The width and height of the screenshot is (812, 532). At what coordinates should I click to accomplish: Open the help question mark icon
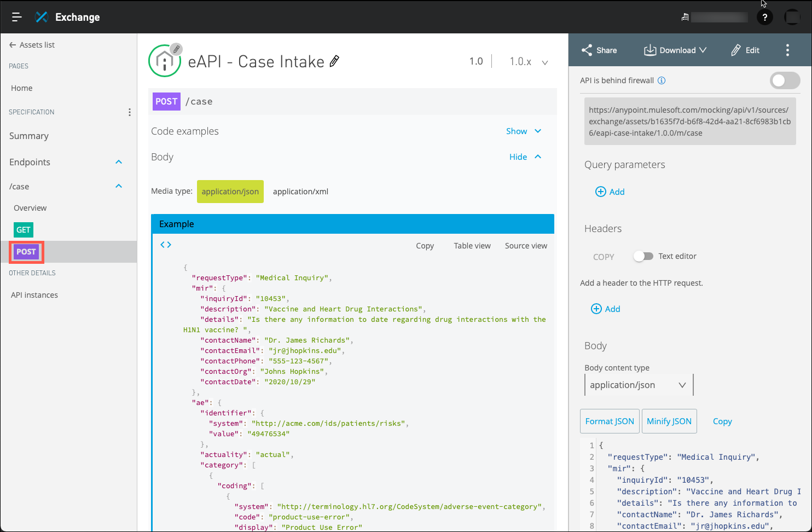[x=764, y=18]
